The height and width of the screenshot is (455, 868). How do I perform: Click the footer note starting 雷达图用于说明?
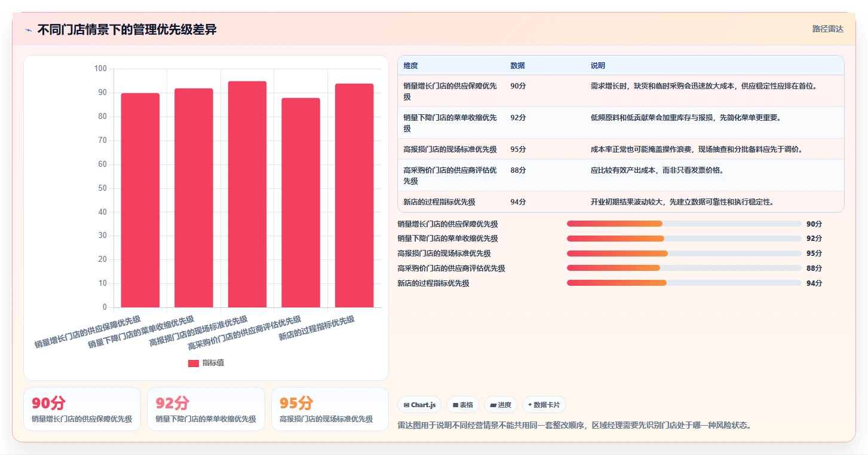[574, 426]
